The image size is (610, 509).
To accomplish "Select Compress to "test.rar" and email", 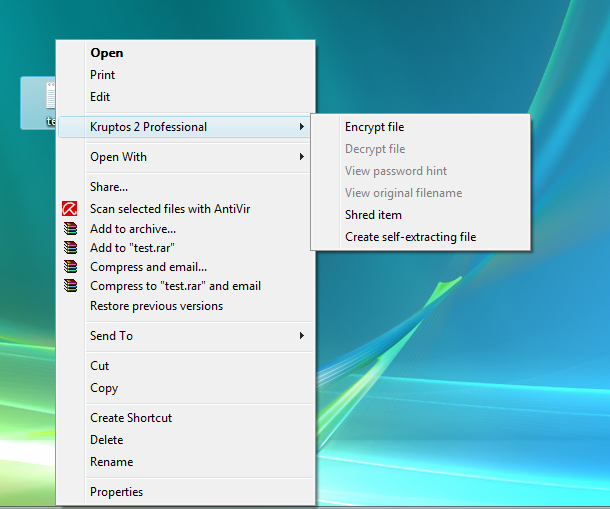I will click(x=185, y=286).
